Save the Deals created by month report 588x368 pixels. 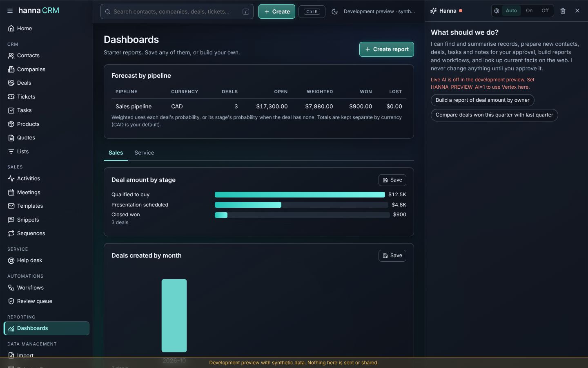pos(392,256)
